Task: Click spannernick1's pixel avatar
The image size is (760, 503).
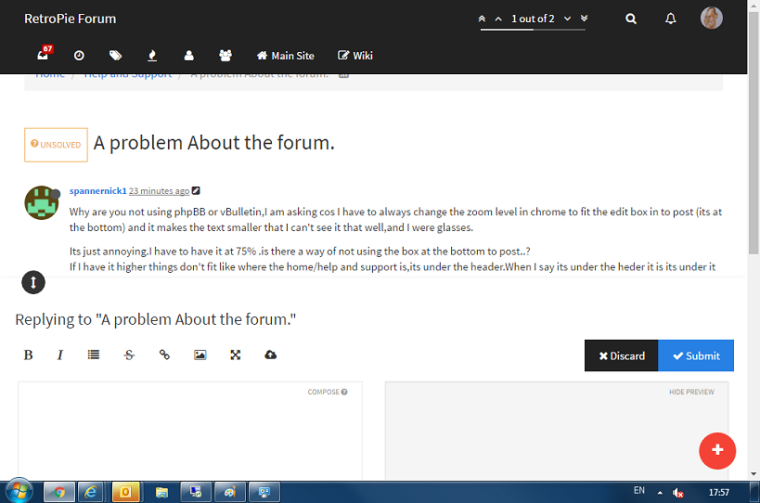Action: pos(42,203)
